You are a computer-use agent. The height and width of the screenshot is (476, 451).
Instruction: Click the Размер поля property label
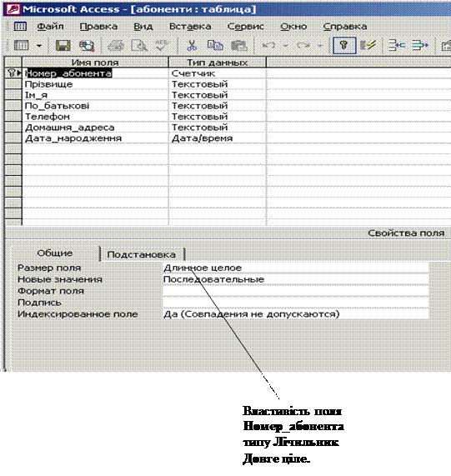(x=49, y=268)
